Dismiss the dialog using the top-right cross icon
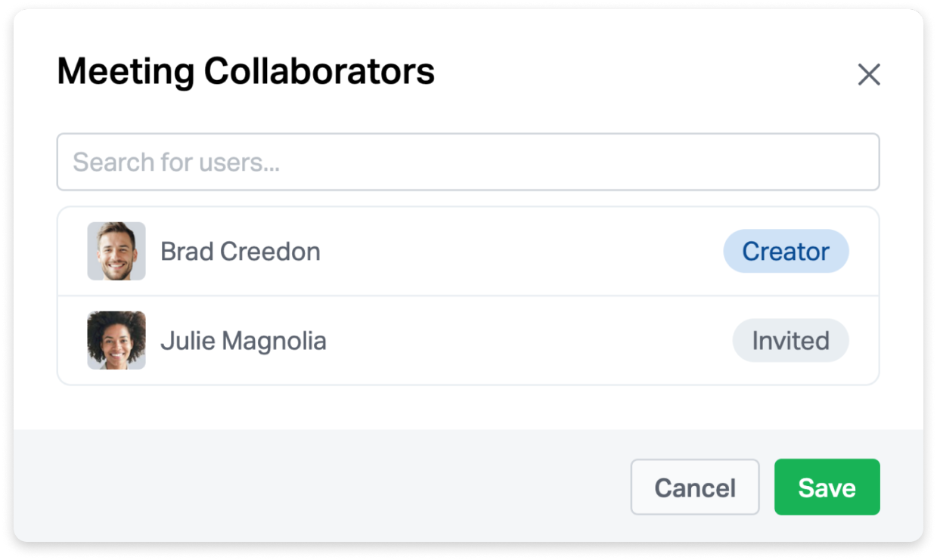This screenshot has height=560, width=937. pos(869,74)
